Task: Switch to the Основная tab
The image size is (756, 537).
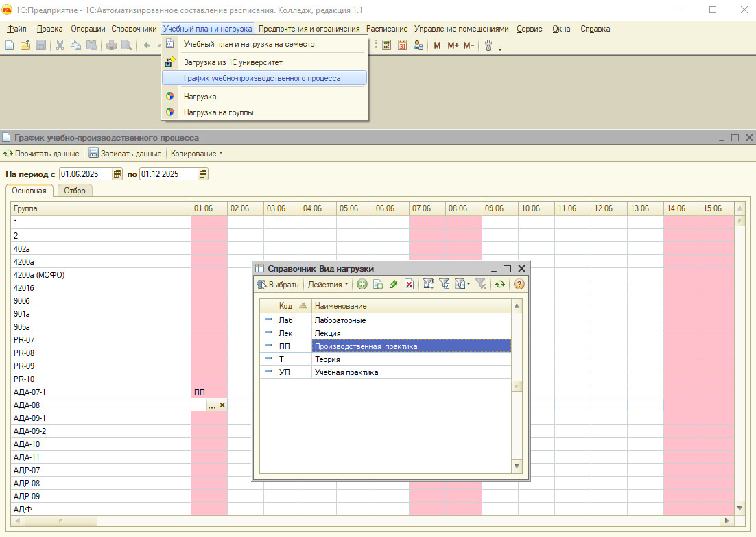Action: click(29, 191)
